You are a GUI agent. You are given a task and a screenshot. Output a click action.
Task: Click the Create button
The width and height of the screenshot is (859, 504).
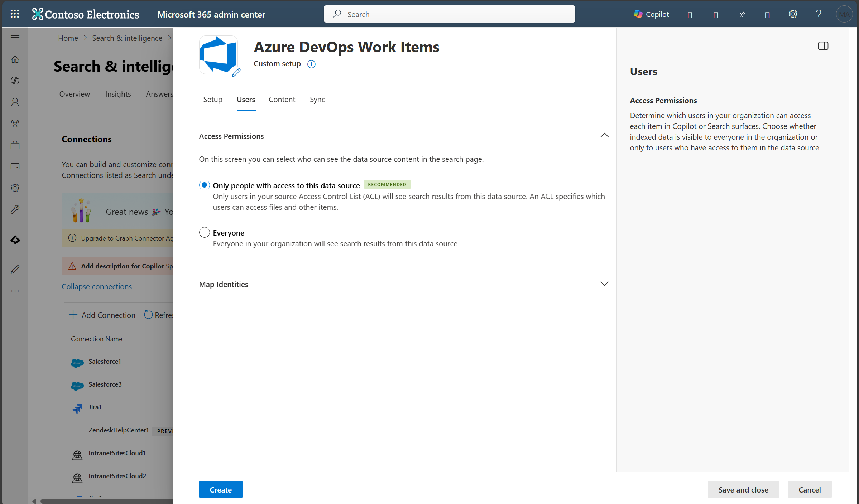tap(221, 489)
